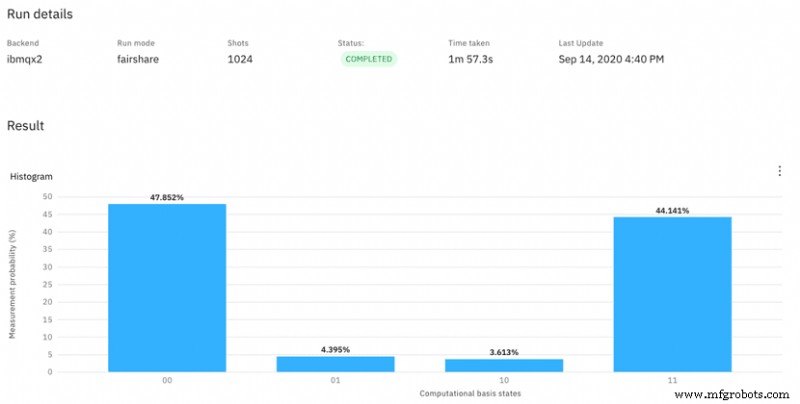Click the Sep 14, 2020 last update timestamp
Viewport: 800px width, 404px height.
point(611,59)
